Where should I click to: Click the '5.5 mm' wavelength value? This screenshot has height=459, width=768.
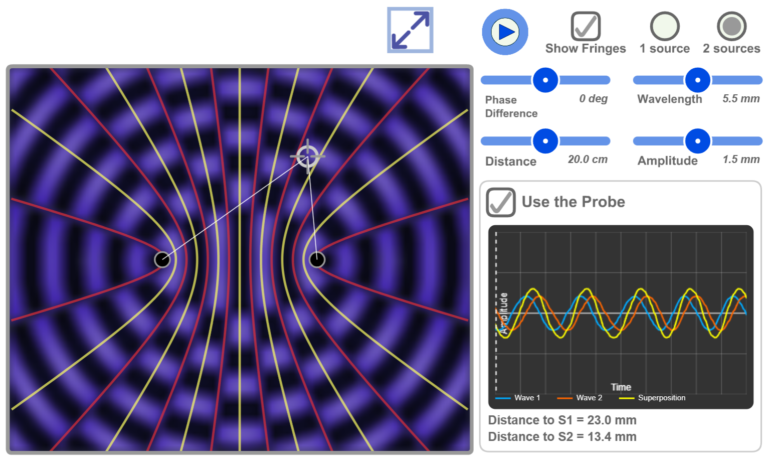click(741, 98)
